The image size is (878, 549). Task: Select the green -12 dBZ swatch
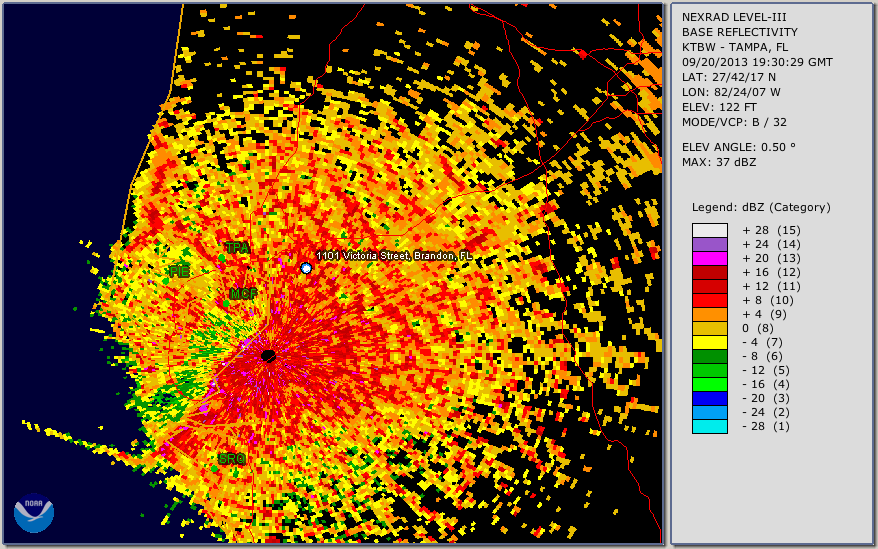[x=709, y=370]
